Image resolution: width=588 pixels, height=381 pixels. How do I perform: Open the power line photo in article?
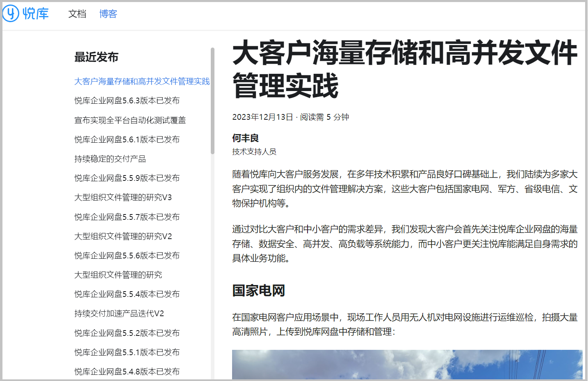407,365
